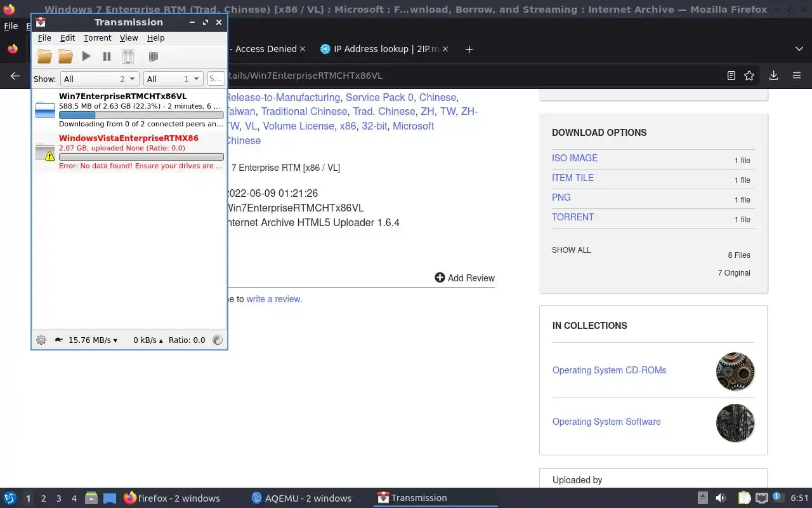Open Transmission File menu
812x508 pixels.
pos(44,38)
